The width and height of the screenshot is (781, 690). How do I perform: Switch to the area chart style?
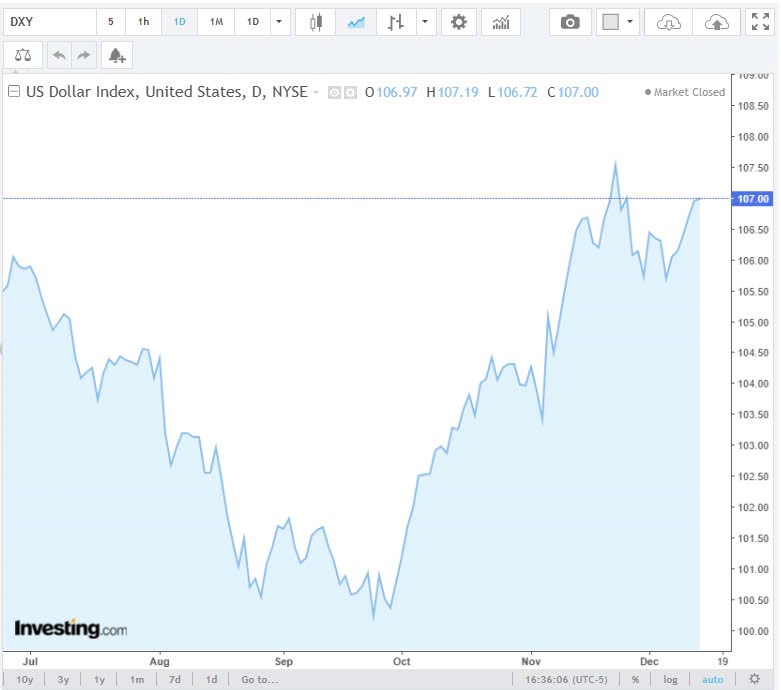tap(355, 22)
